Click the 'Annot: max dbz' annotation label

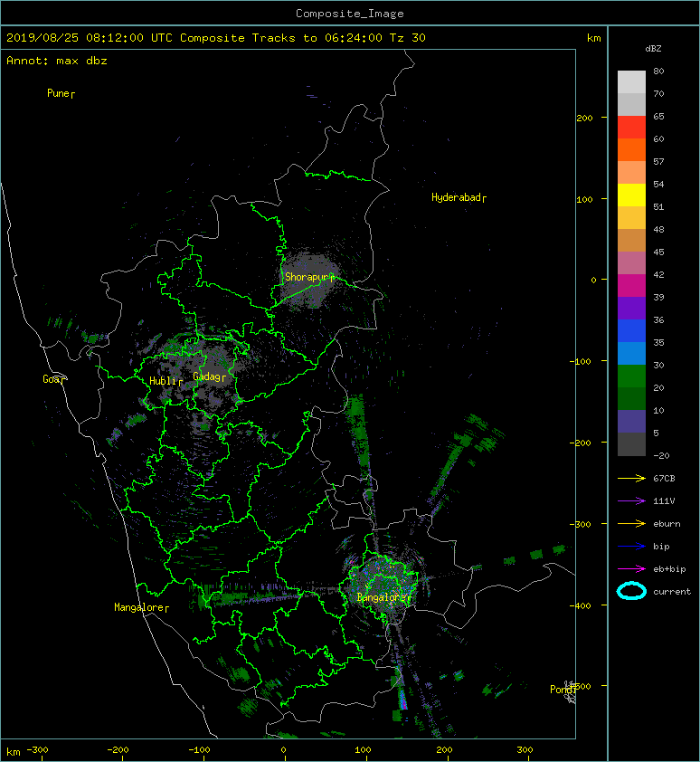pos(57,61)
